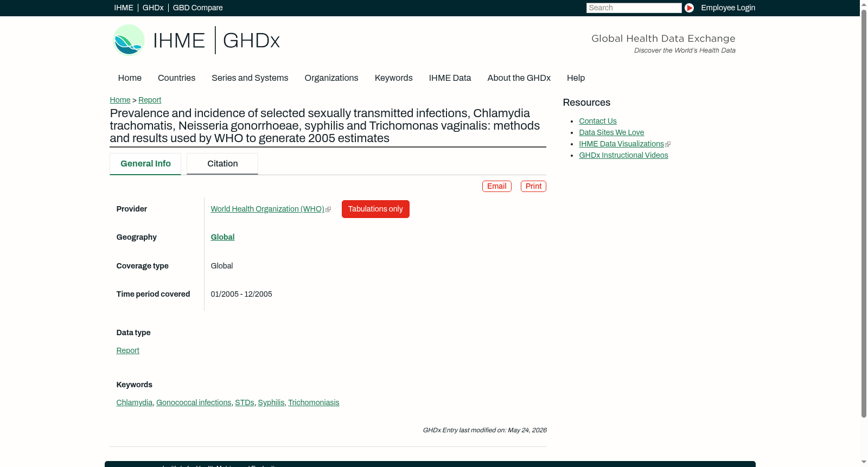Open Employee Login
Viewport: 868px width, 467px height.
728,8
